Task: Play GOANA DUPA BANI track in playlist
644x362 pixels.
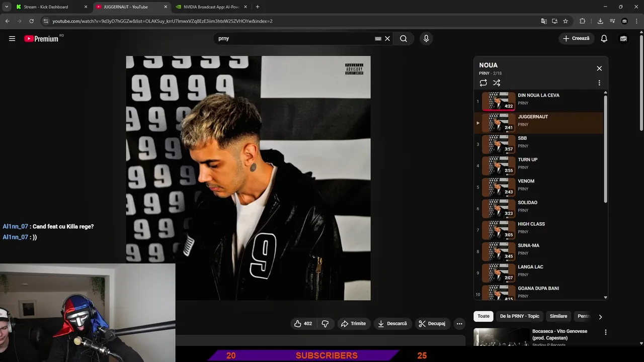Action: pos(538,292)
